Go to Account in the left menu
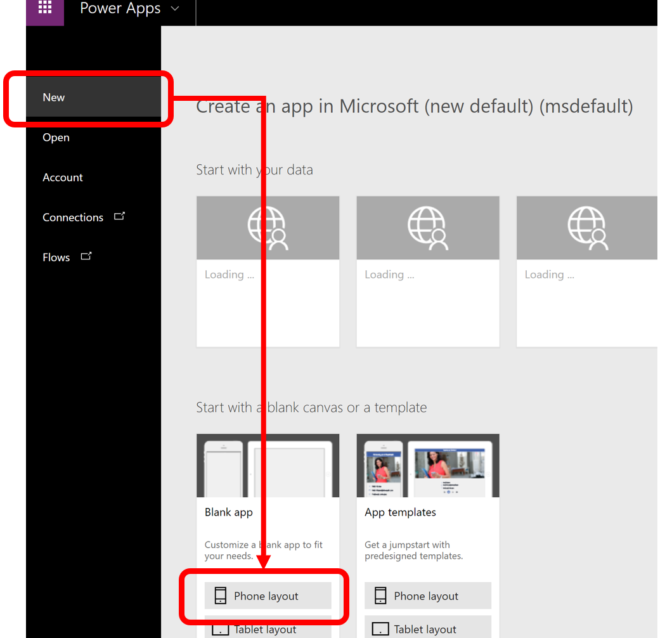Viewport: 672px width, 638px height. point(93,178)
